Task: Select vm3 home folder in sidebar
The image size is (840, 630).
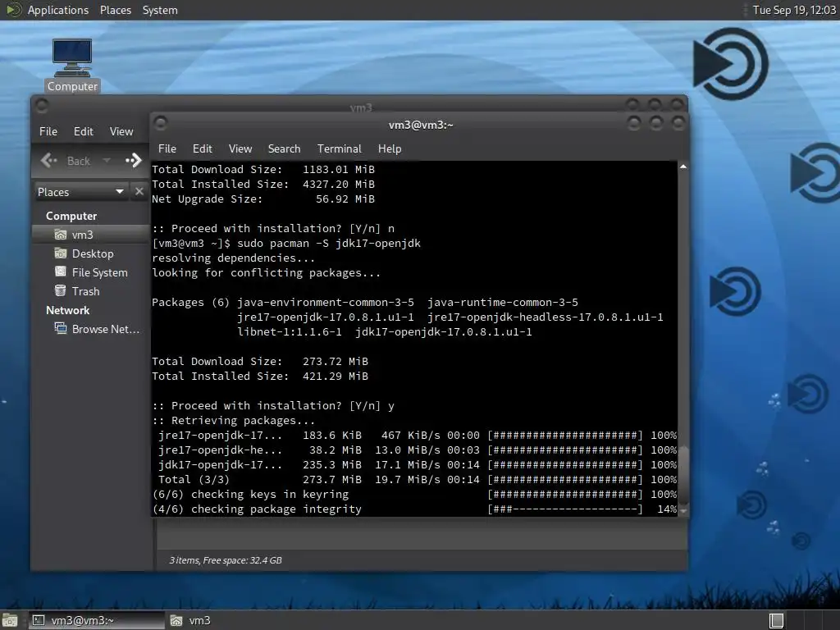Action: coord(90,235)
